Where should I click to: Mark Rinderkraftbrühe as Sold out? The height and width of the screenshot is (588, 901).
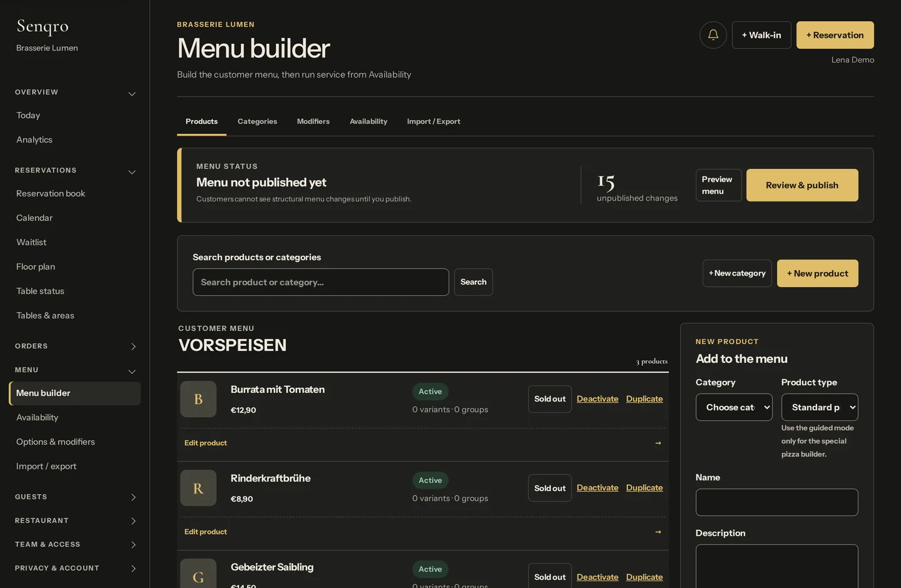point(550,488)
